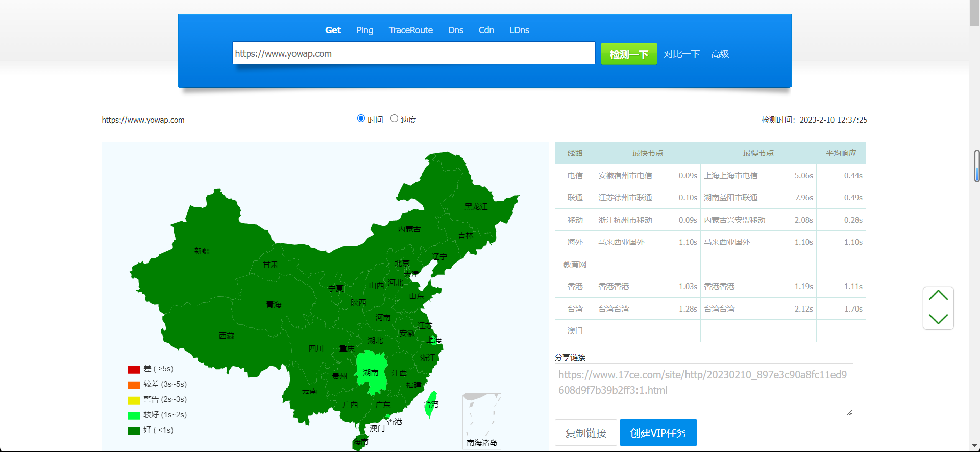The width and height of the screenshot is (980, 452).
Task: Select the 时间 radio button
Action: coord(361,118)
